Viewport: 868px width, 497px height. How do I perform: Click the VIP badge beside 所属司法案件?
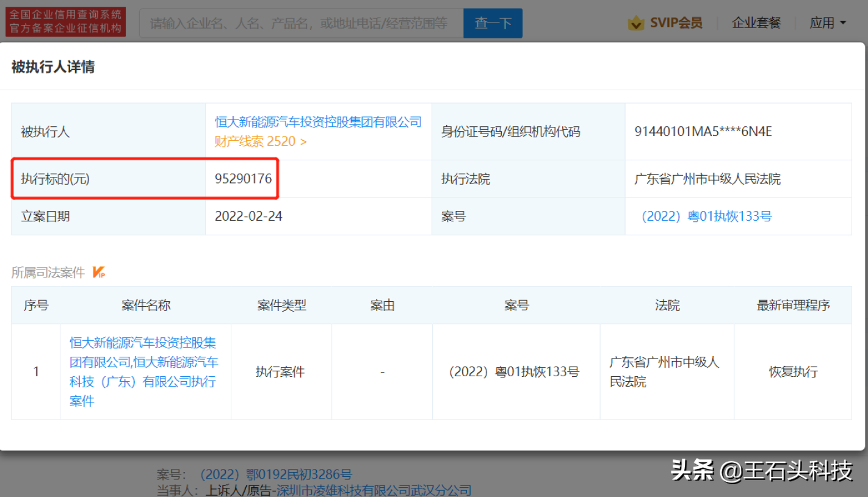pyautogui.click(x=99, y=273)
